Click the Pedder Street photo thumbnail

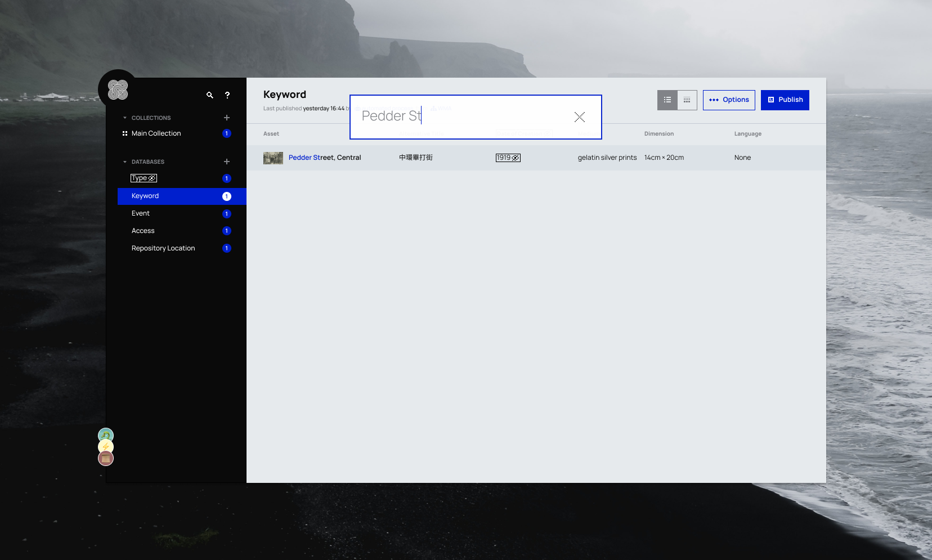click(x=273, y=158)
